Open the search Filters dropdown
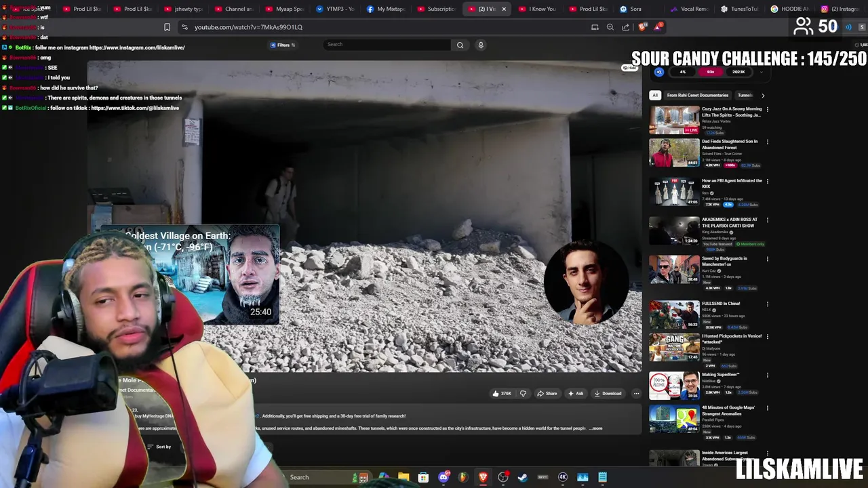This screenshot has height=488, width=868. pos(283,45)
